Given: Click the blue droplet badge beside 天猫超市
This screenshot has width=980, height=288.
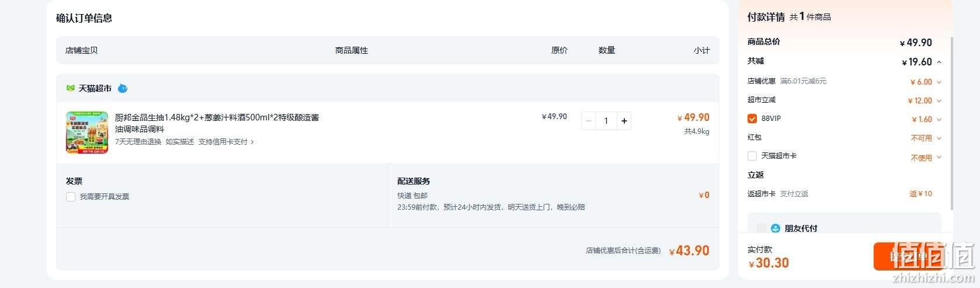Looking at the screenshot, I should [x=122, y=88].
